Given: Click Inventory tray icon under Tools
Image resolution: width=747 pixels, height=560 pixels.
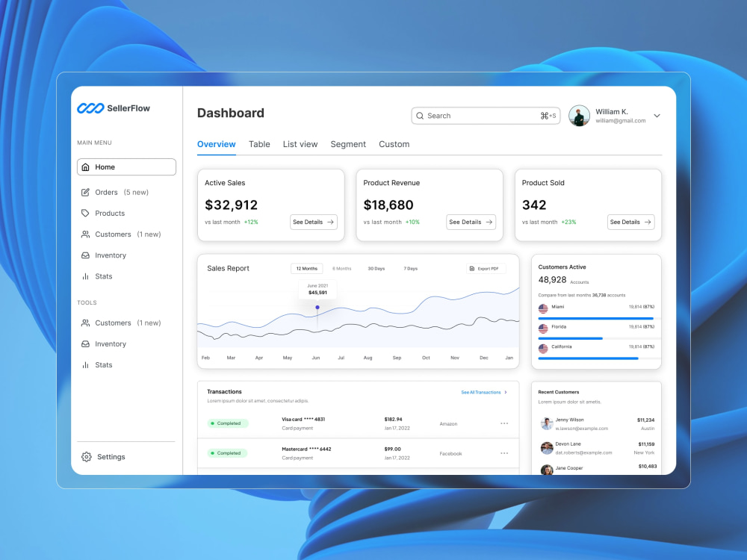Looking at the screenshot, I should point(85,343).
